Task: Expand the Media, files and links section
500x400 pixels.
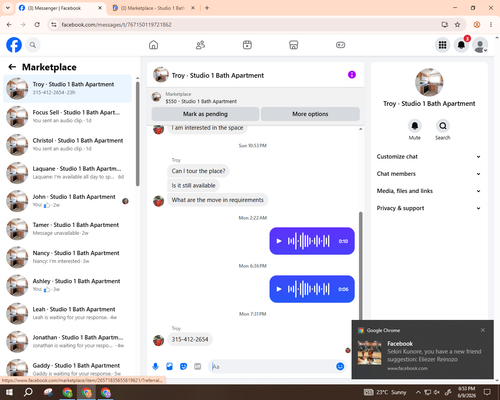Action: coord(429,191)
